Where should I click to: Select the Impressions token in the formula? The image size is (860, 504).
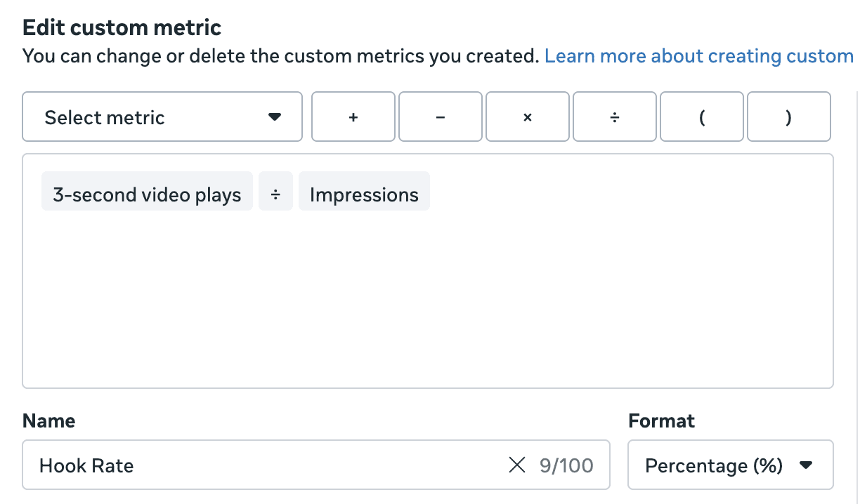click(x=364, y=191)
